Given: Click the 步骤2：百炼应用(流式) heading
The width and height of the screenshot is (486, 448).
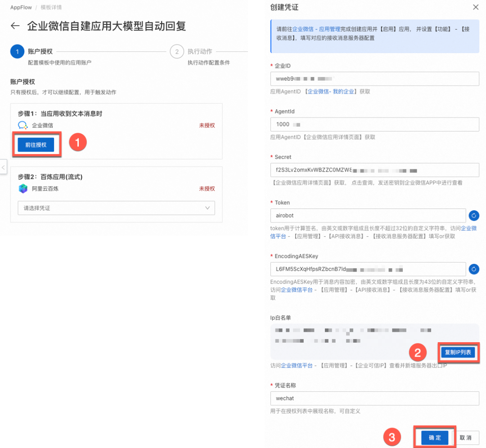Looking at the screenshot, I should (50, 176).
